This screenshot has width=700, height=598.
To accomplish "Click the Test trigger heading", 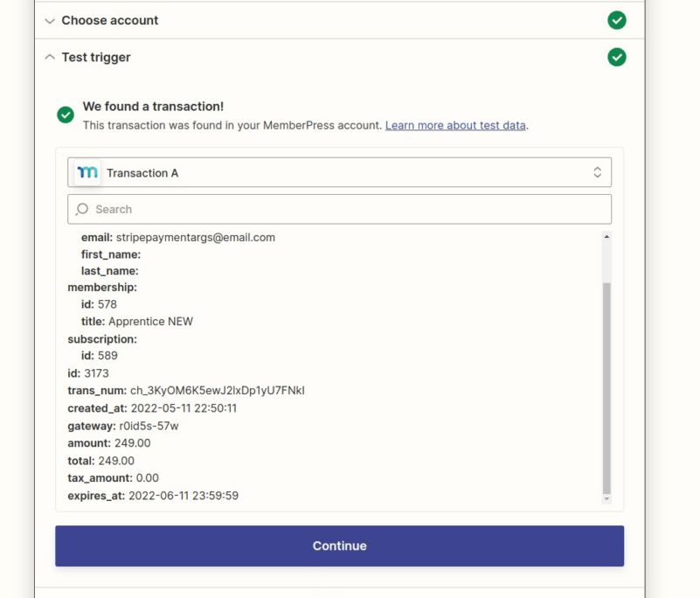I will [x=96, y=58].
